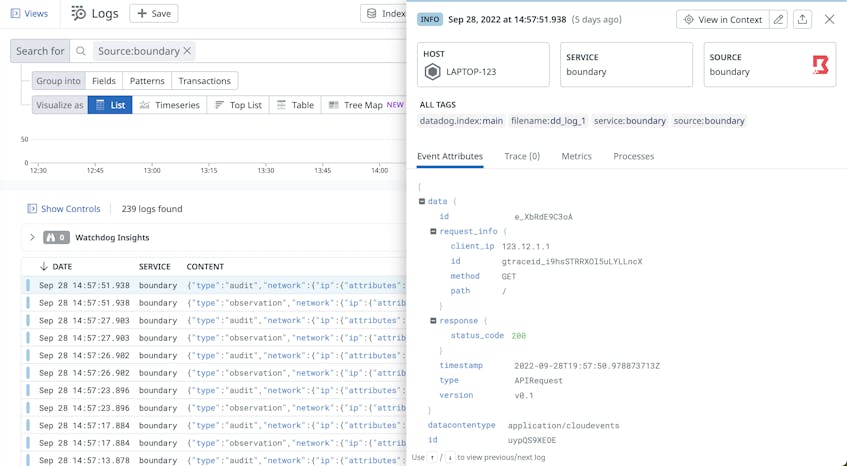Click the filename:dd_log_1 tag

click(x=548, y=121)
